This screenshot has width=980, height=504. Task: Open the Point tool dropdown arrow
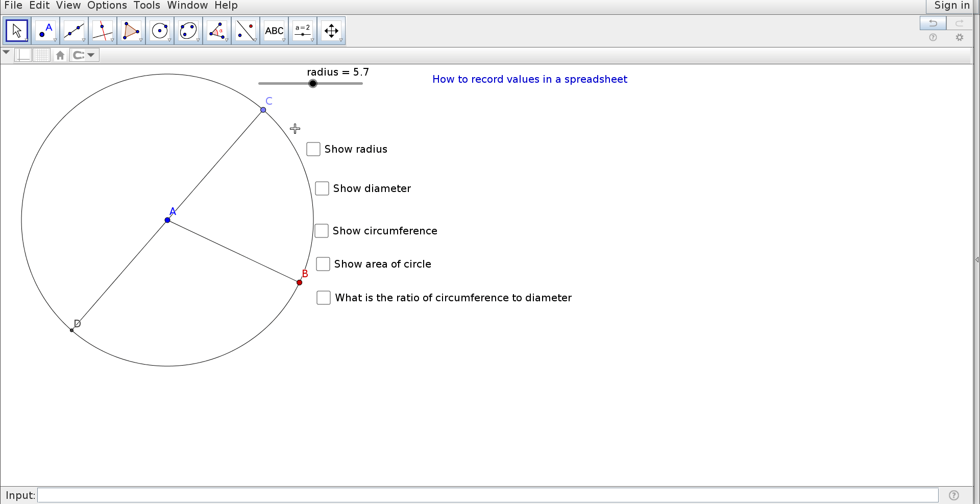55,40
